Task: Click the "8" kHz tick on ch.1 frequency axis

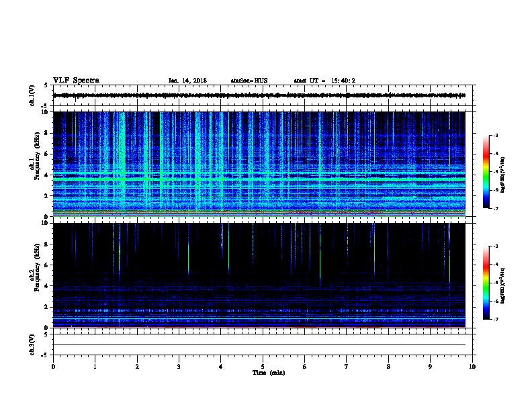Action: pyautogui.click(x=47, y=133)
